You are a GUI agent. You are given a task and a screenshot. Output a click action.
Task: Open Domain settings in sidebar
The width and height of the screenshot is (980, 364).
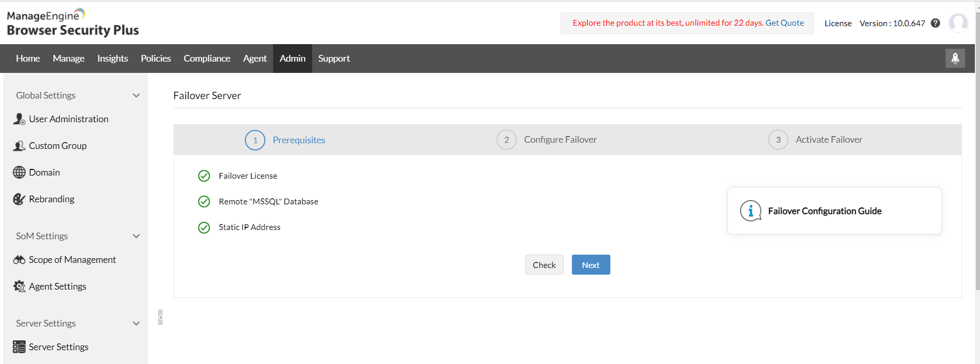click(44, 173)
